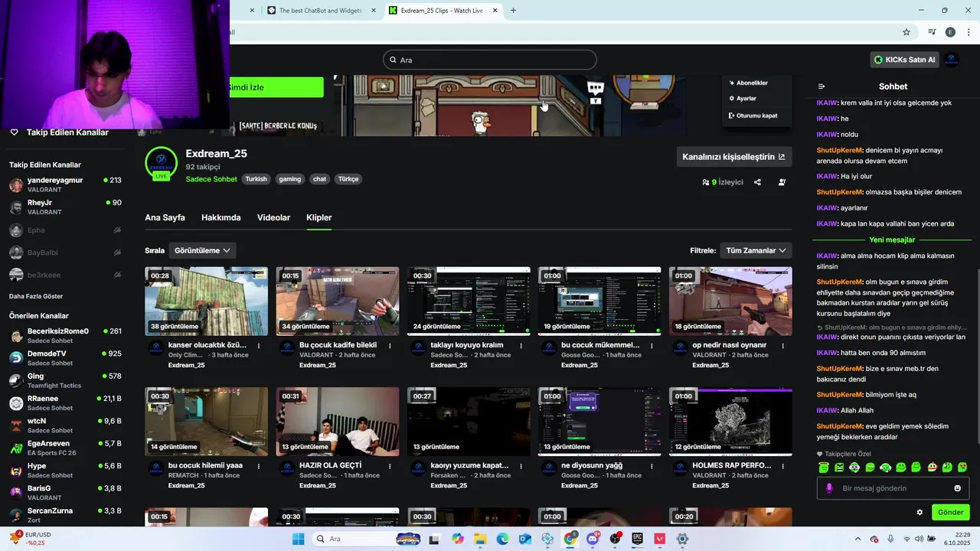980x551 pixels.
Task: Click the share icon next to viewer count
Action: point(757,182)
